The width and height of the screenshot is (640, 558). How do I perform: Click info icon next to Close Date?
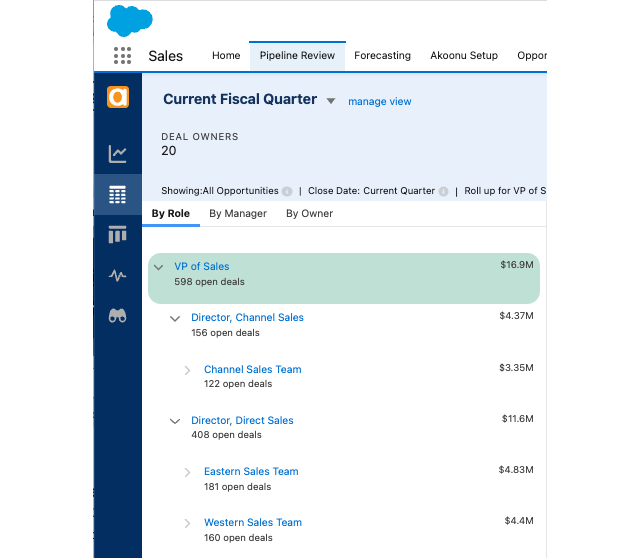pos(443,191)
